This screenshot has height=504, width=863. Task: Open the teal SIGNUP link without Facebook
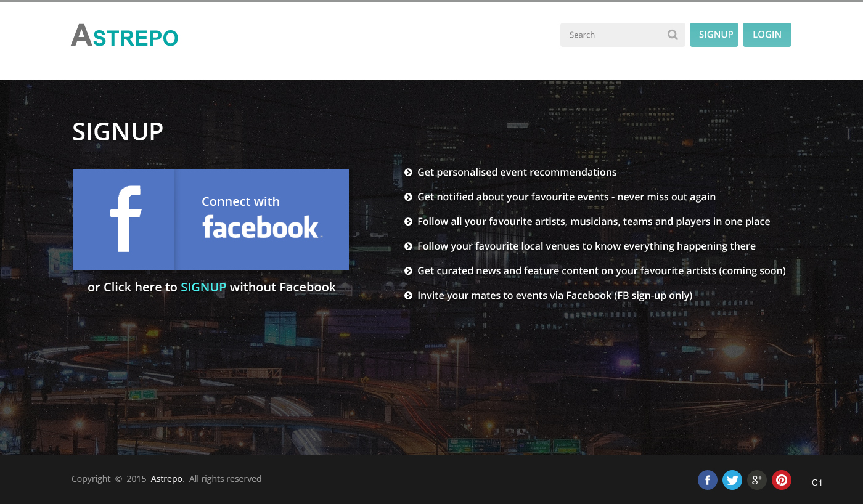(x=203, y=287)
